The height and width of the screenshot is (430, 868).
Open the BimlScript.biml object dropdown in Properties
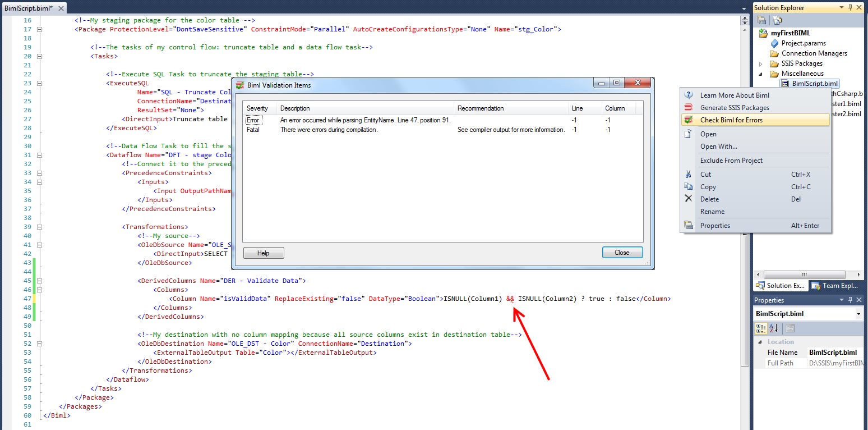point(858,313)
